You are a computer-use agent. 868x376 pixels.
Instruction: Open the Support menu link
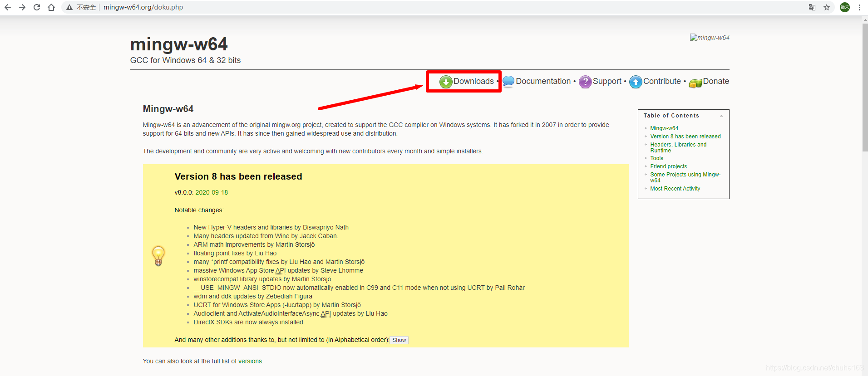pos(607,81)
